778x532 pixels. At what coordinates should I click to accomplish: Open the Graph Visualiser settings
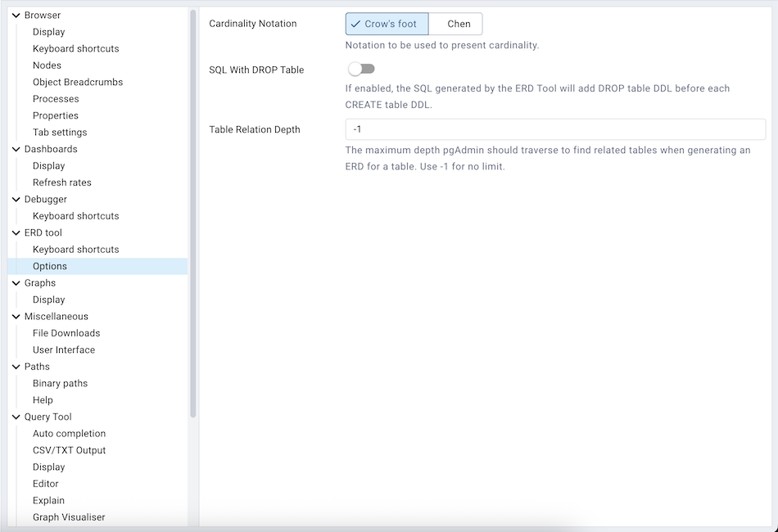click(x=69, y=517)
